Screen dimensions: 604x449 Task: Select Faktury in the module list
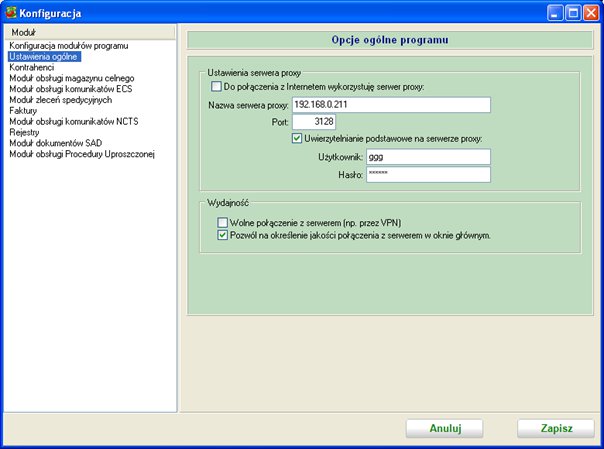(x=23, y=111)
